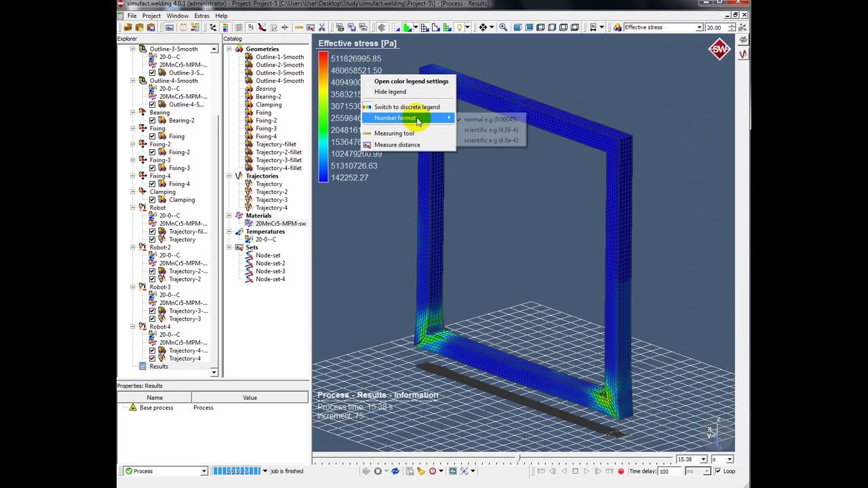Image resolution: width=868 pixels, height=488 pixels.
Task: Choose 'scientific e.g (4.5E-4)' number format
Action: [x=490, y=130]
